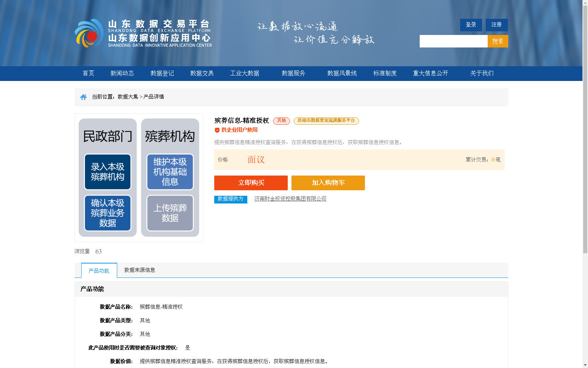Click the 数据价值 description text

click(234, 361)
